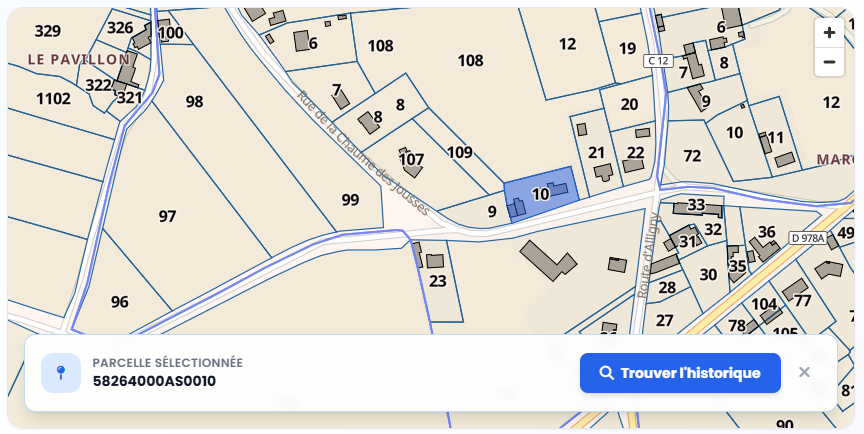The height and width of the screenshot is (434, 864).
Task: Click the parcel ID 58264000AS0010 text
Action: pos(154,381)
